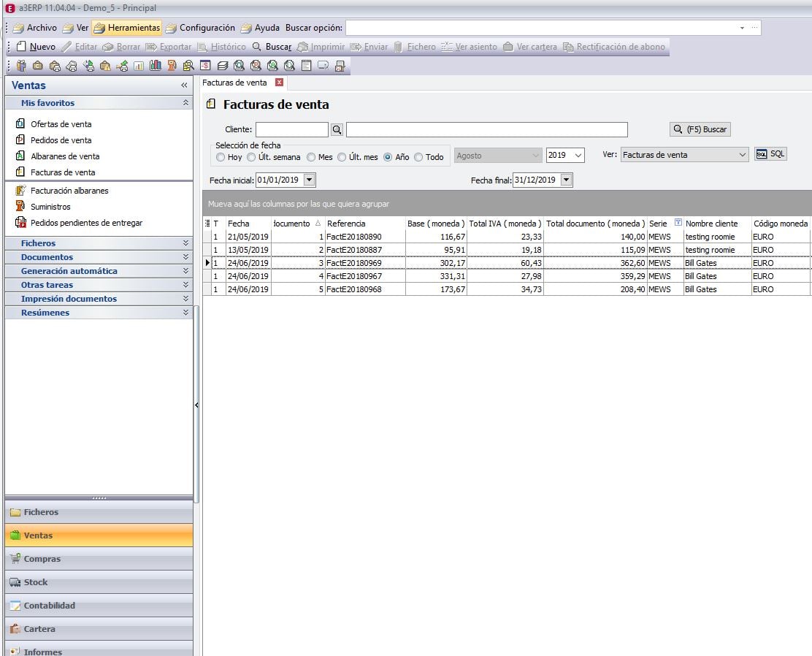812x656 pixels.
Task: Switch to the Facturas de venta tab
Action: pyautogui.click(x=234, y=83)
